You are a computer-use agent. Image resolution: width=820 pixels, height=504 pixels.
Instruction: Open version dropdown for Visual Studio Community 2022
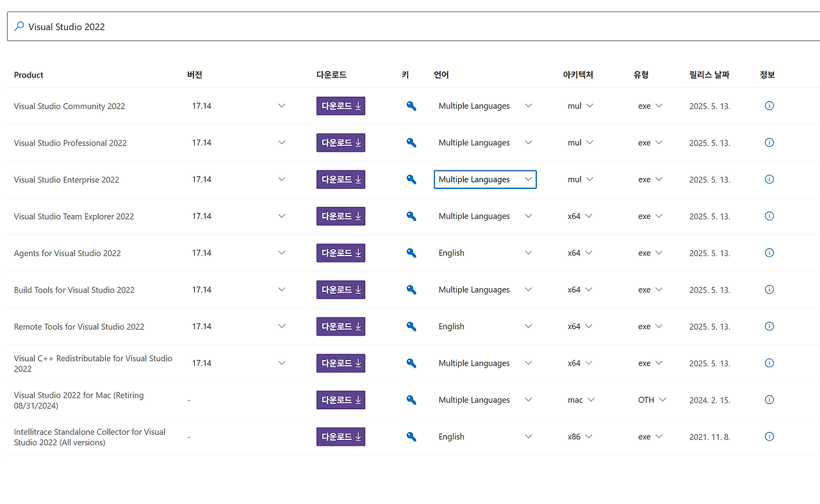click(x=238, y=106)
